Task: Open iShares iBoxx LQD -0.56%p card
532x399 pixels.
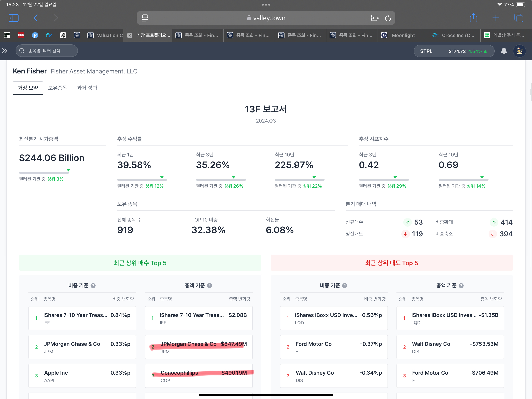Action: (x=334, y=318)
